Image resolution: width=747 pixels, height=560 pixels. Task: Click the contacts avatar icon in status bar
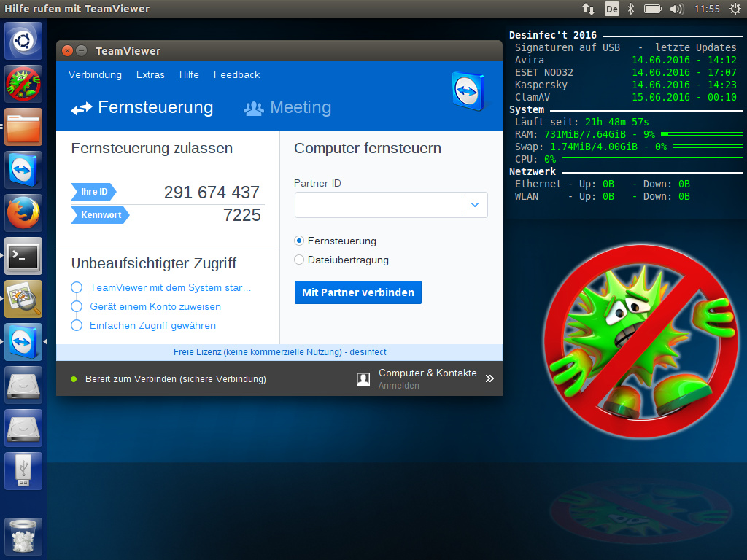363,378
